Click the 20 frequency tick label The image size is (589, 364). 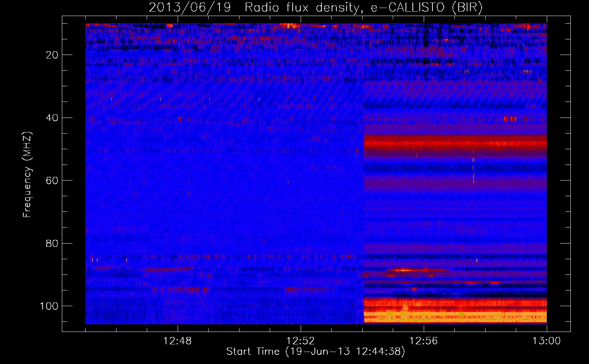point(52,55)
